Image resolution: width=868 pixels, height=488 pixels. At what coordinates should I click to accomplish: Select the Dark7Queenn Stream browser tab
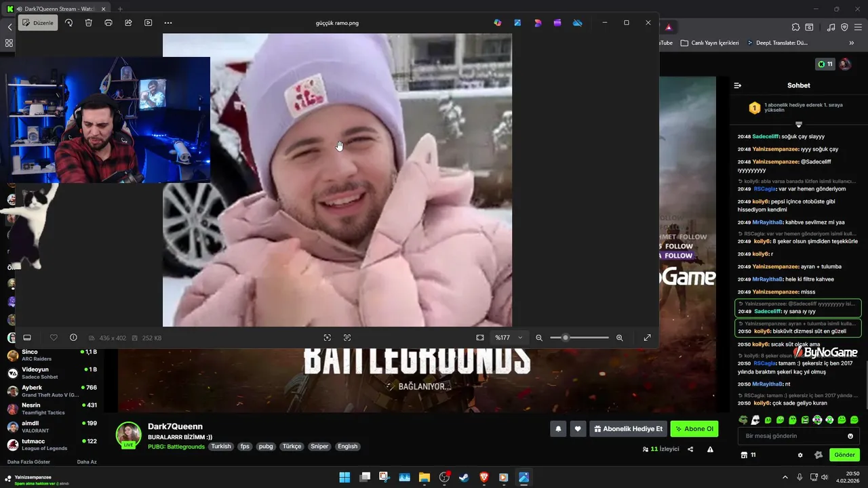57,9
